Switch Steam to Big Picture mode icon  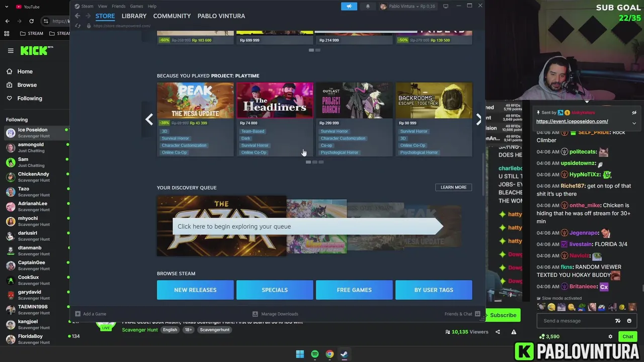click(x=446, y=6)
